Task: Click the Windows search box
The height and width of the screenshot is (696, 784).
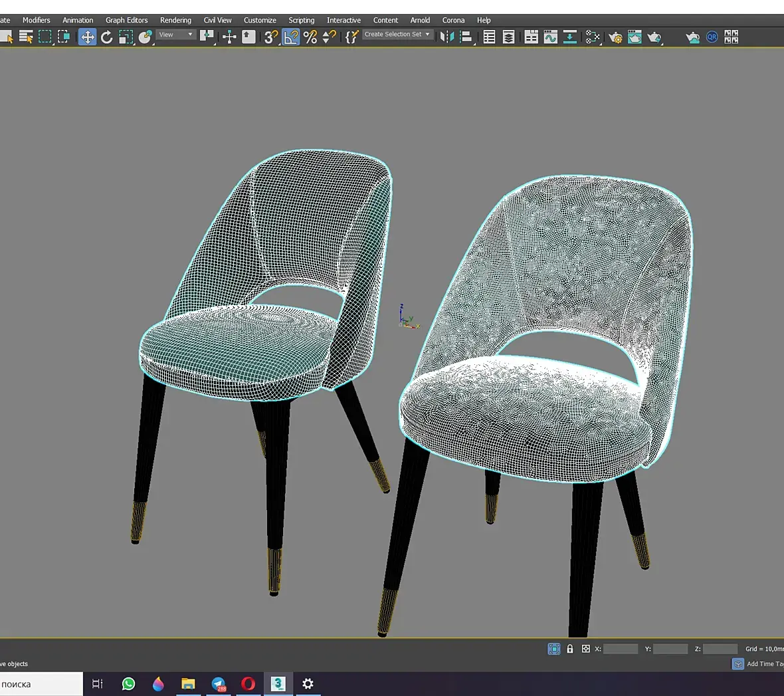Action: (41, 684)
